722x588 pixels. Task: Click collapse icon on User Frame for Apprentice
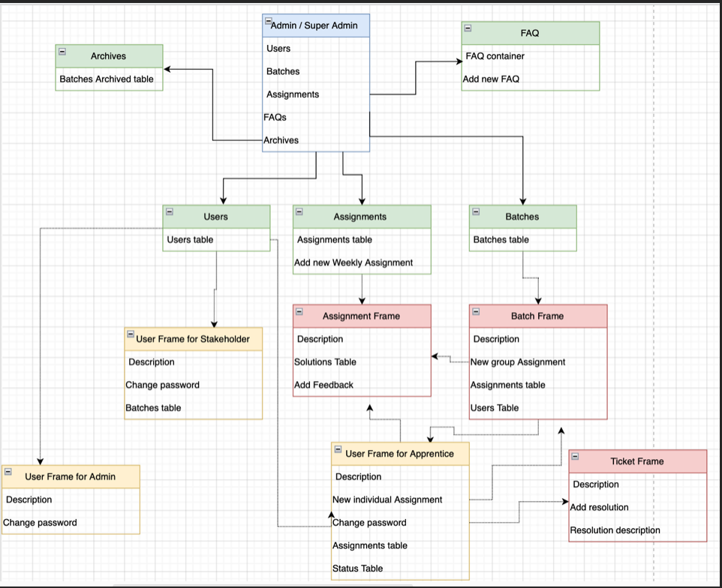pyautogui.click(x=337, y=449)
